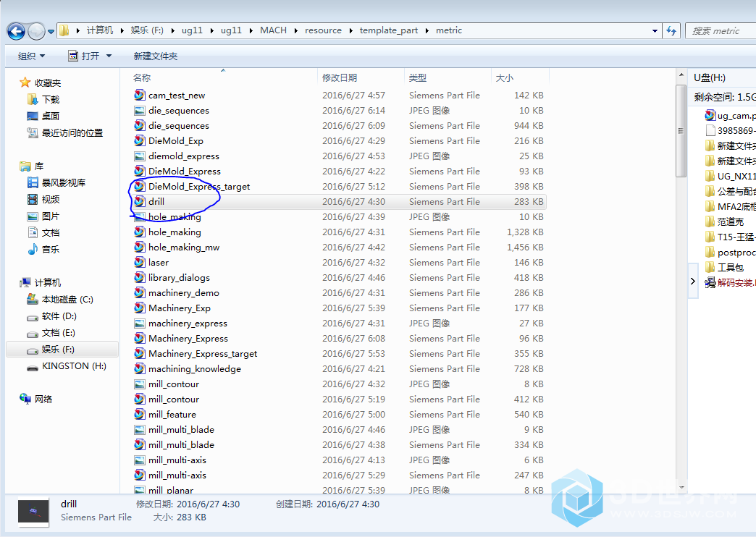Click the 网络 network icon
The width and height of the screenshot is (756, 537).
point(25,399)
